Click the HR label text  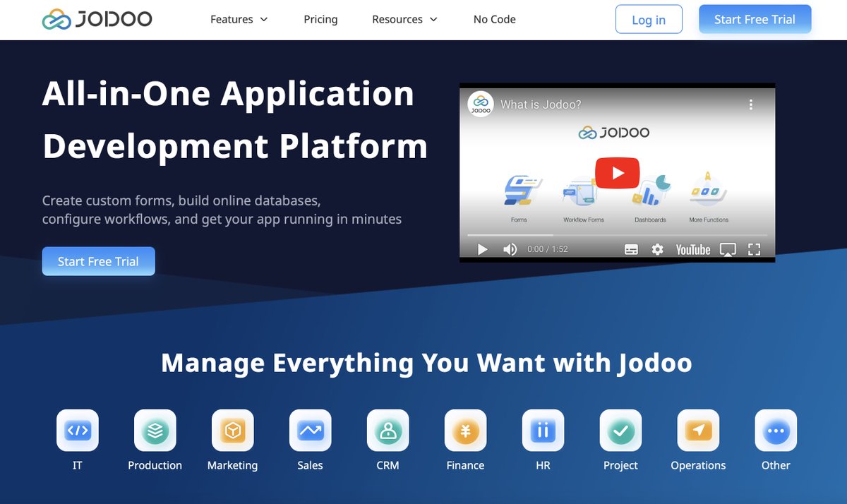(x=543, y=465)
